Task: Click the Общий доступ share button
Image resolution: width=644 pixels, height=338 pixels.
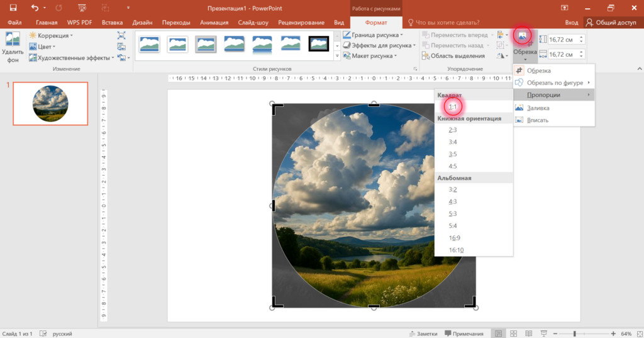Action: pos(611,23)
